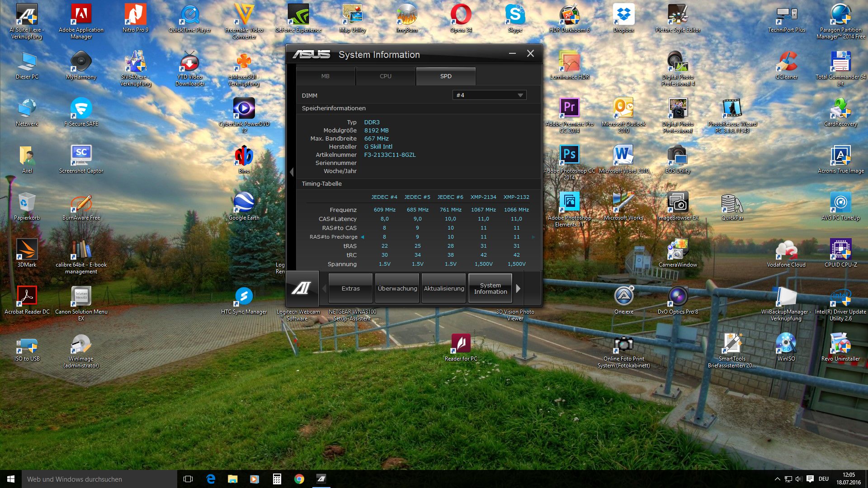The width and height of the screenshot is (868, 488).
Task: Open Task View in taskbar
Action: click(x=188, y=479)
